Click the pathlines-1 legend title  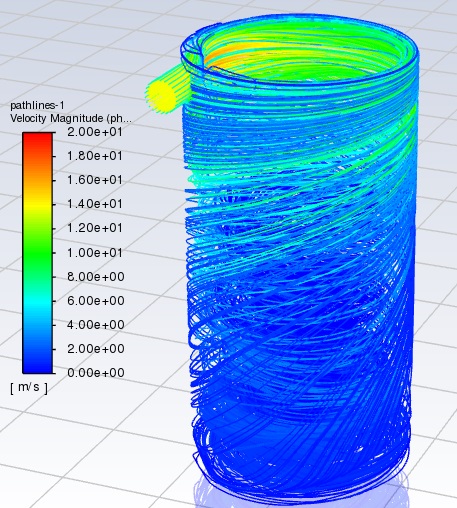click(37, 105)
